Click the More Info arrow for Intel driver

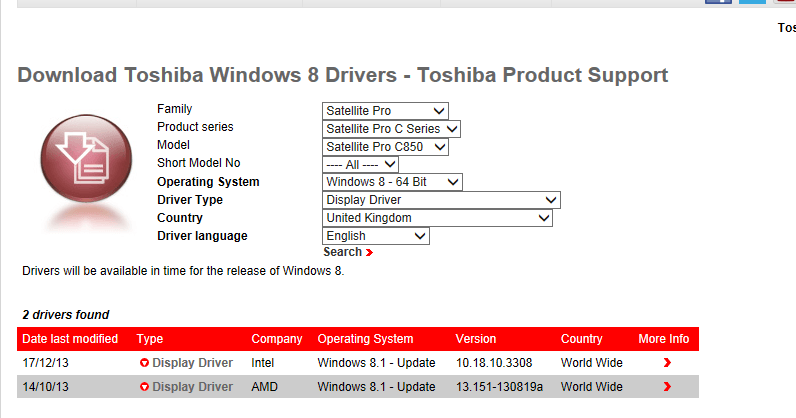point(667,363)
